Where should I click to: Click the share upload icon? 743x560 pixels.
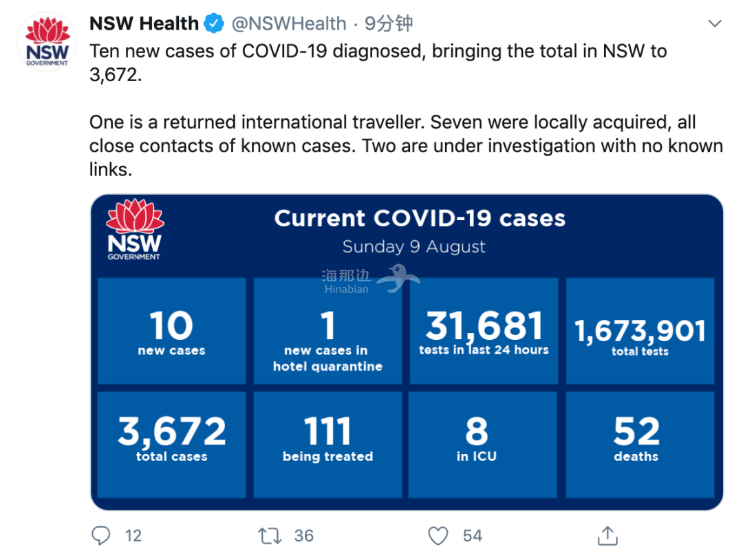tap(607, 535)
